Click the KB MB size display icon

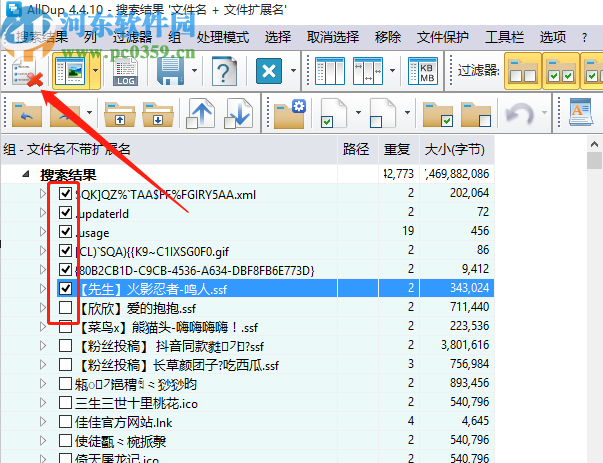(x=423, y=72)
